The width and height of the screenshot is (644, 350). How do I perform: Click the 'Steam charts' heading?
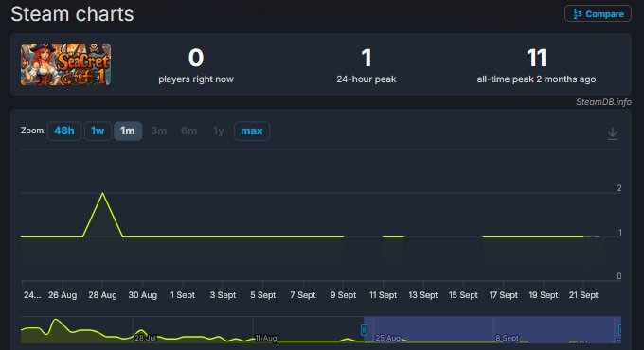[72, 14]
